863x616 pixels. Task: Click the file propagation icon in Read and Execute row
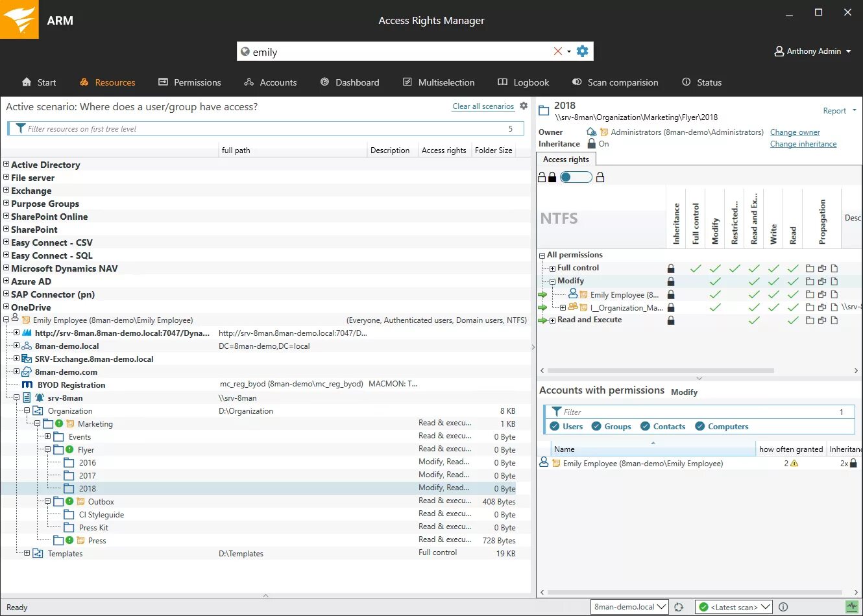[x=834, y=320]
